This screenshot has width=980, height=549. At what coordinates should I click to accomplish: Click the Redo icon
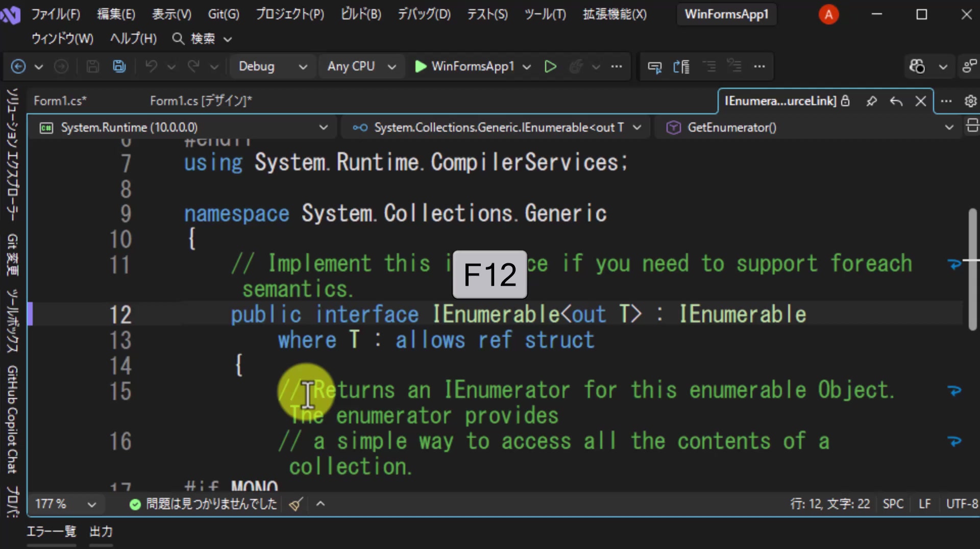pyautogui.click(x=193, y=66)
